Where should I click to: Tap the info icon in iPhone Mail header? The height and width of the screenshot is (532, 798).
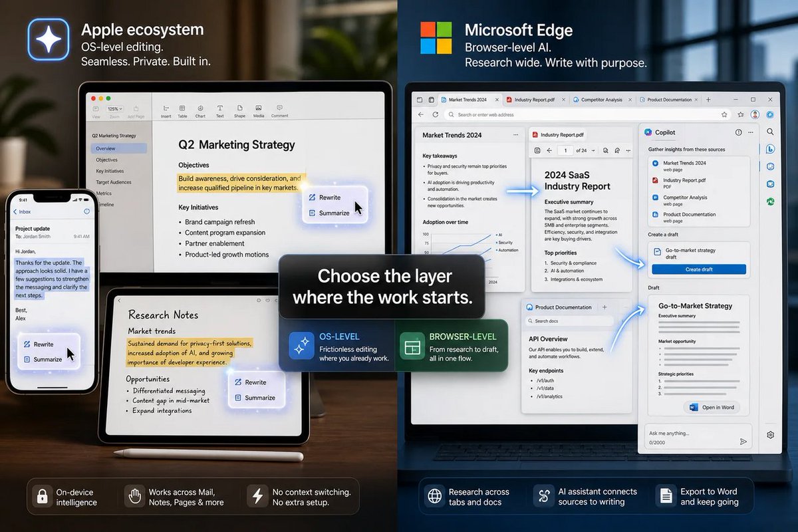click(x=86, y=211)
